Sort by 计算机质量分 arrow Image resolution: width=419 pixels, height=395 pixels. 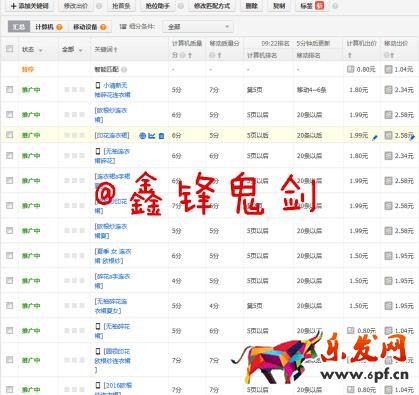point(190,56)
